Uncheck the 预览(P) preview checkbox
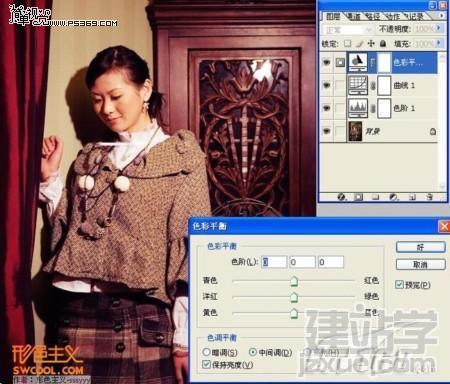The height and width of the screenshot is (384, 450). pos(399,284)
